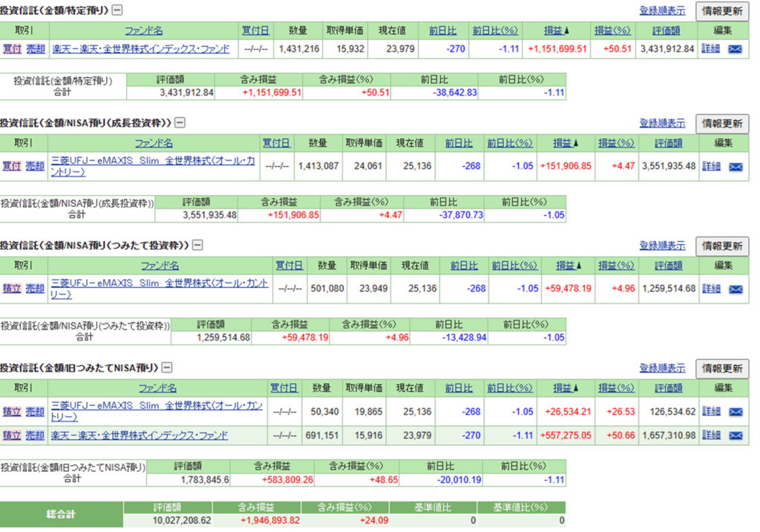Click 積立 link in 旧つみたてNISA eMAXIS Slim row
The image size is (760, 532).
[x=12, y=411]
